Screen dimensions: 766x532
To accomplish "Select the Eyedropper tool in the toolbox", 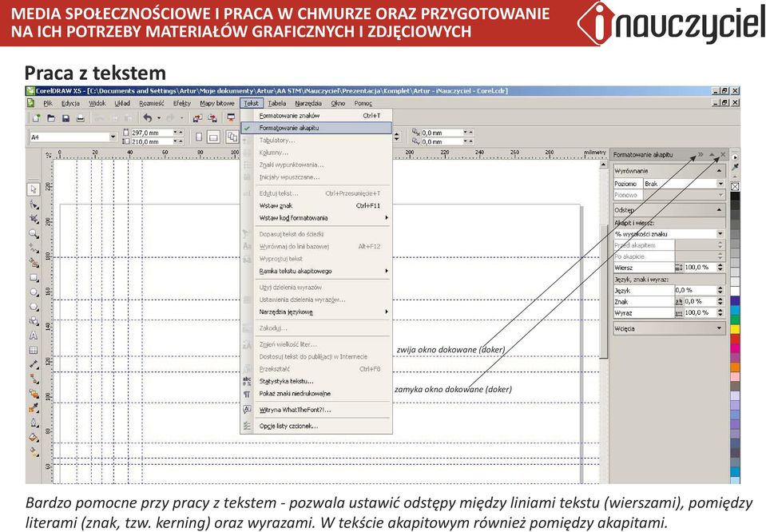I will pyautogui.click(x=34, y=408).
